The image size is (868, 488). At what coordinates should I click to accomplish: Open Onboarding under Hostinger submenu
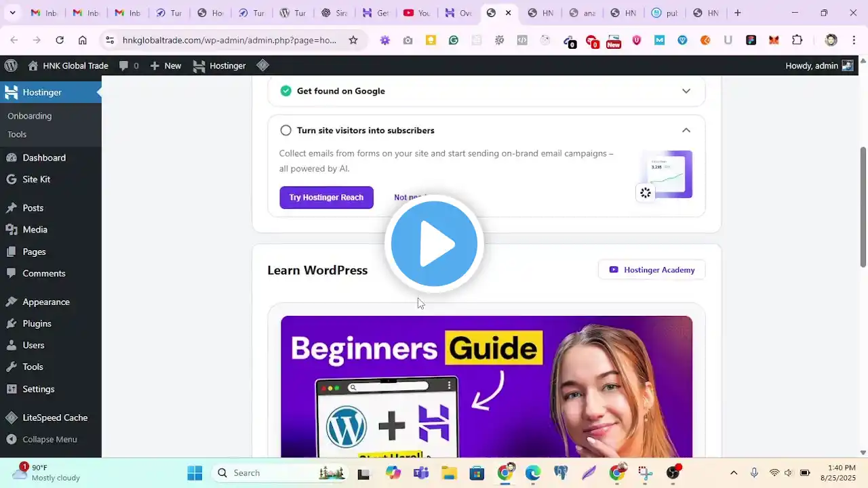click(x=29, y=116)
